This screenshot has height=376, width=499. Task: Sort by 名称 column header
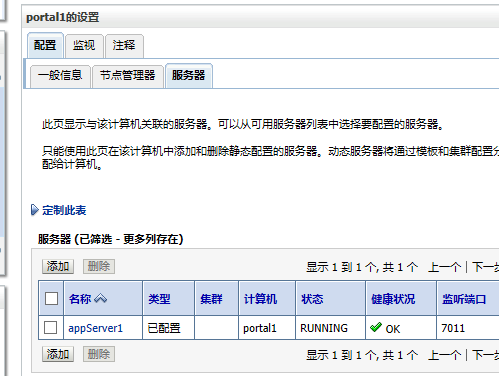(80, 299)
